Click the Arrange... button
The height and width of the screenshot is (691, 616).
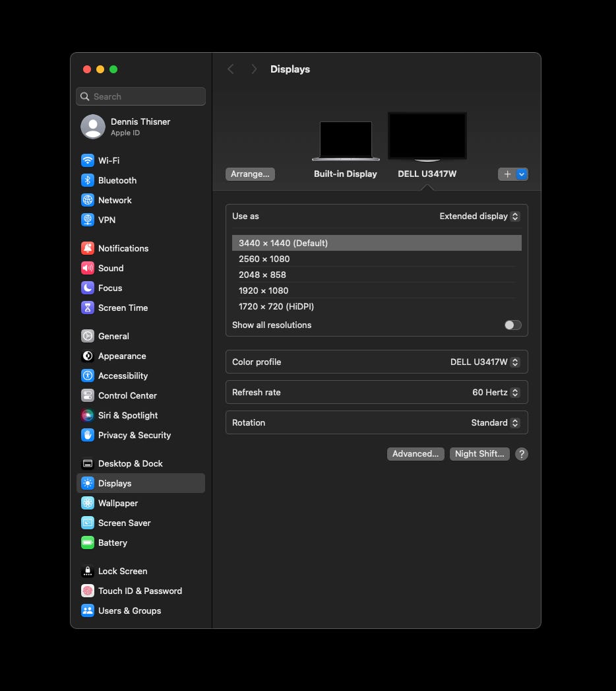click(x=250, y=174)
